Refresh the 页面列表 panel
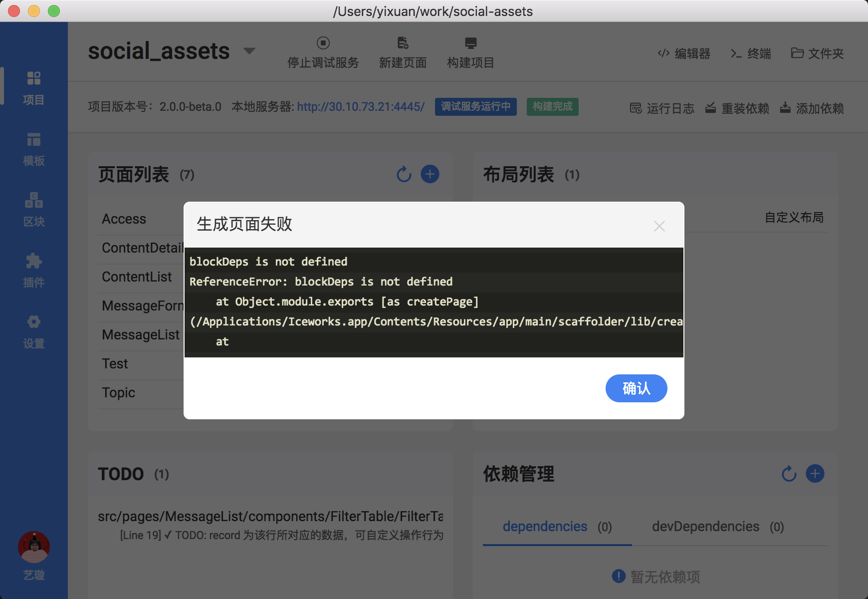The width and height of the screenshot is (868, 599). (x=404, y=174)
